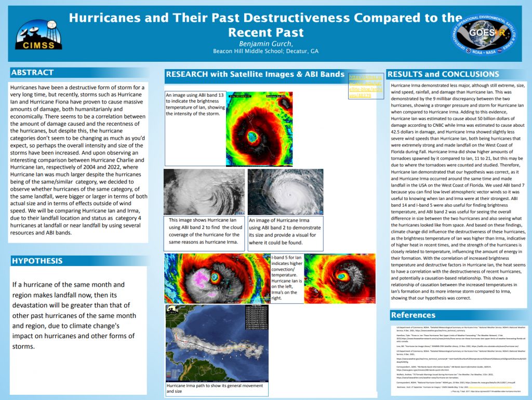Open the grayscale Hurricane Irma band 2 image
Viewport: 532px width, 400px height.
point(285,192)
